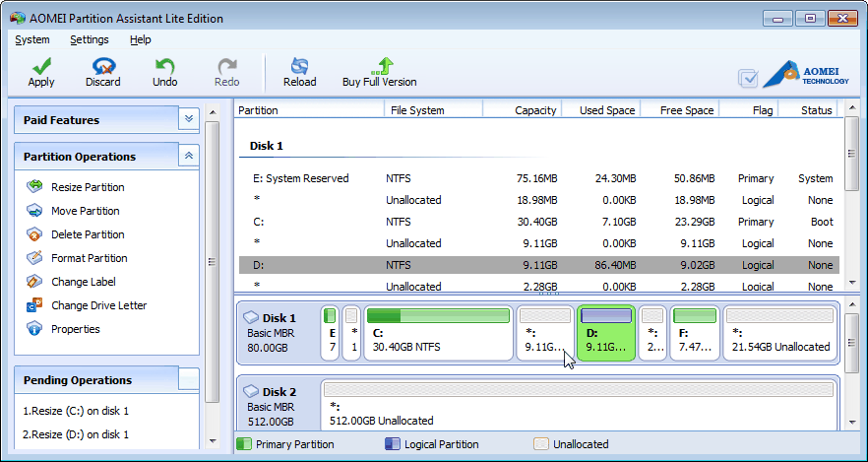Click the Buy Full Version icon
This screenshot has height=462, width=868.
pos(383,66)
